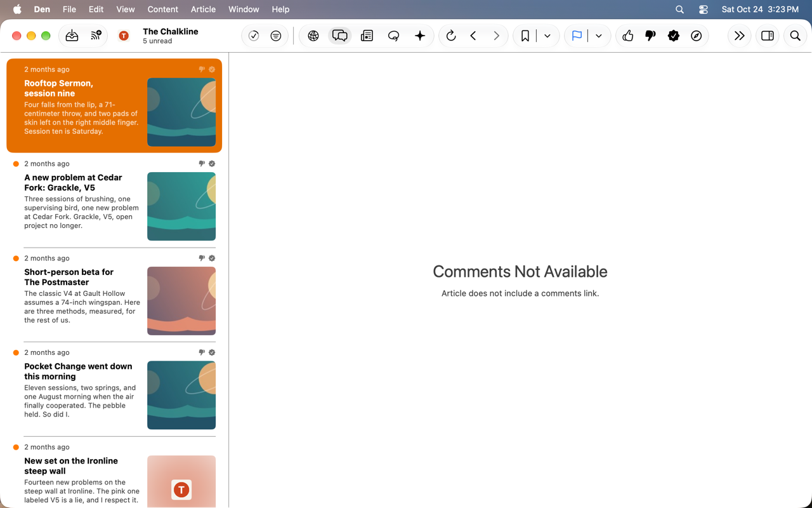
Task: Toggle thumbs down on Cedar Fork article row
Action: (x=202, y=164)
